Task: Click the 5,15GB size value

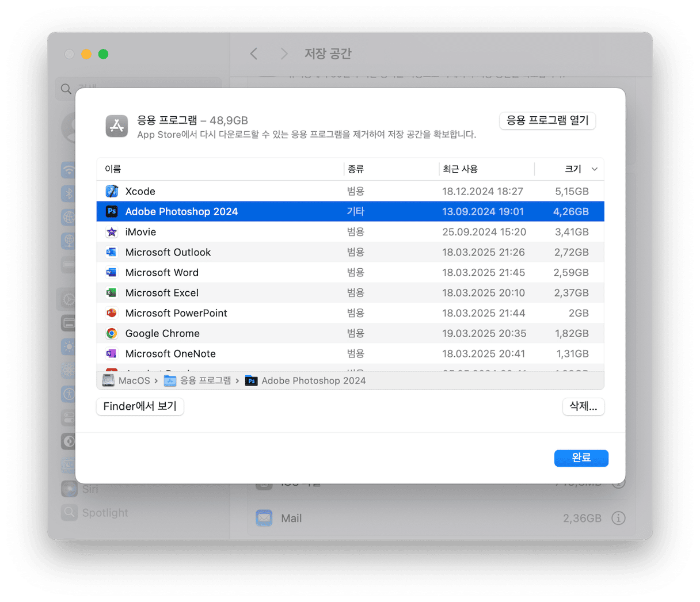Action: click(572, 191)
